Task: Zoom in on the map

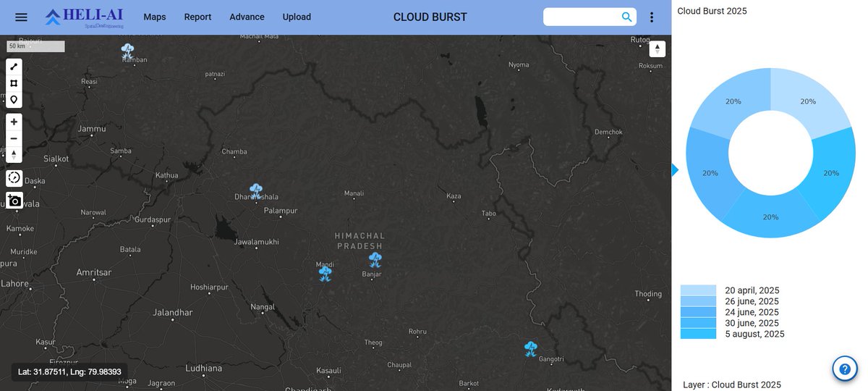Action: click(x=14, y=122)
